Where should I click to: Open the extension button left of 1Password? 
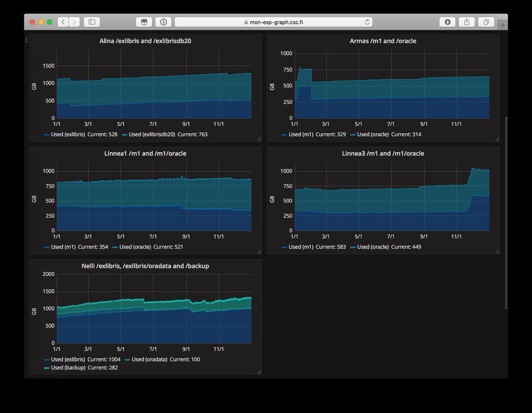tap(144, 22)
